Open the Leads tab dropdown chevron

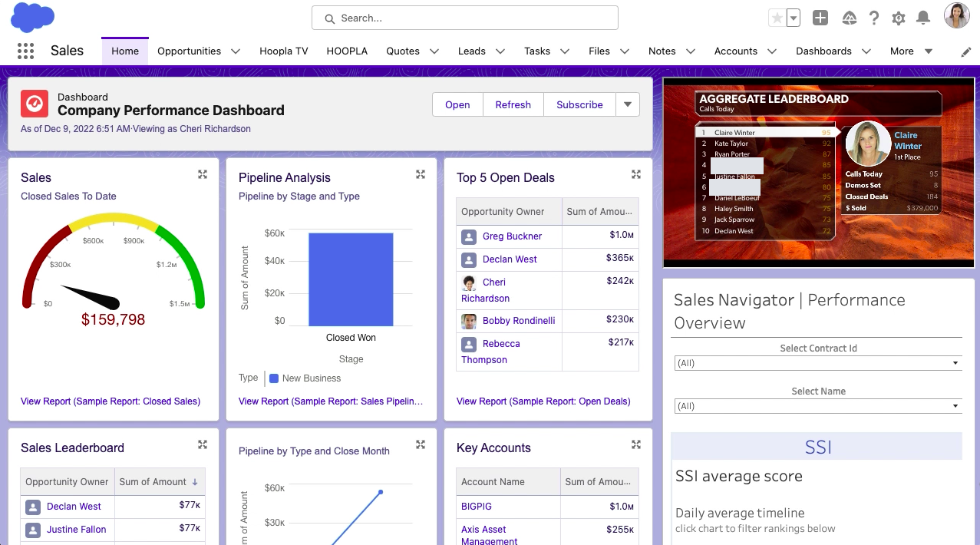click(500, 51)
